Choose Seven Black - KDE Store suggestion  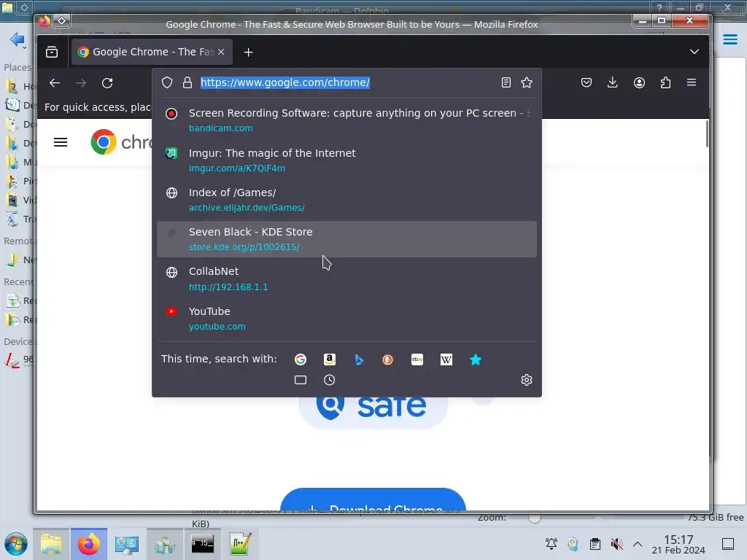coord(347,239)
